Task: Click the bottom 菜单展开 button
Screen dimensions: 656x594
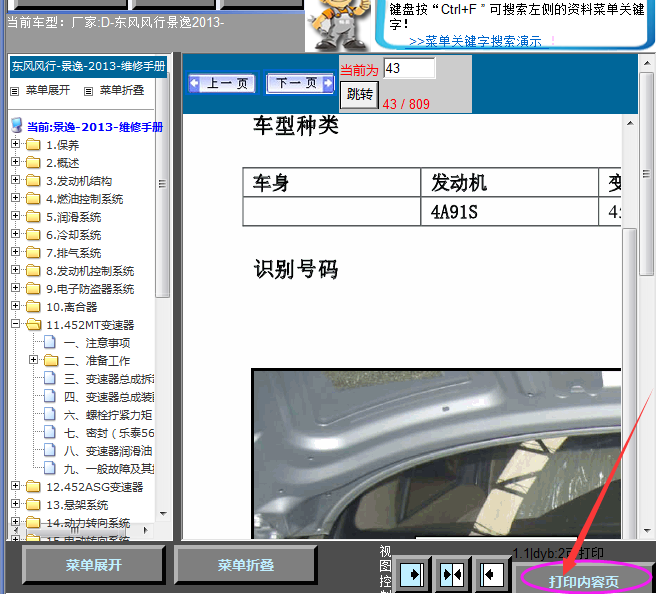Action: [x=93, y=565]
